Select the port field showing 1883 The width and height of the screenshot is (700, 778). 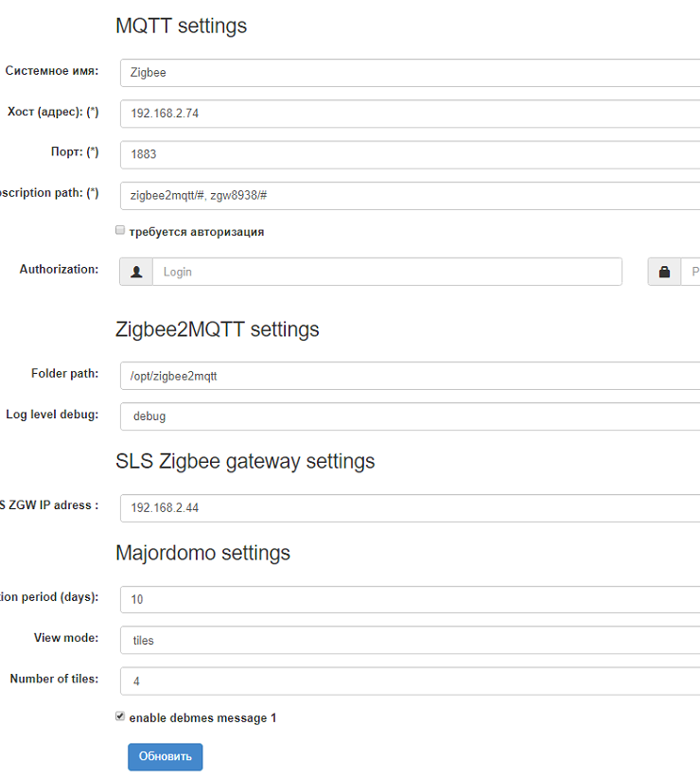(409, 154)
